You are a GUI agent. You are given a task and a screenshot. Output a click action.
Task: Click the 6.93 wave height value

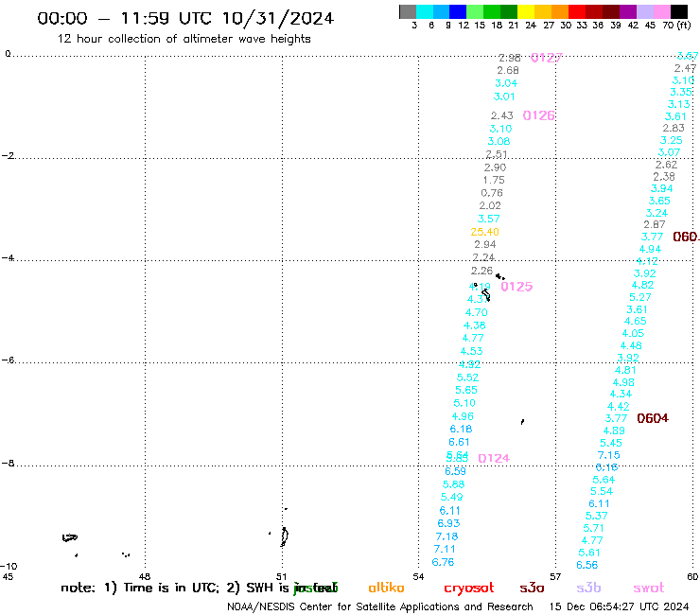(448, 523)
